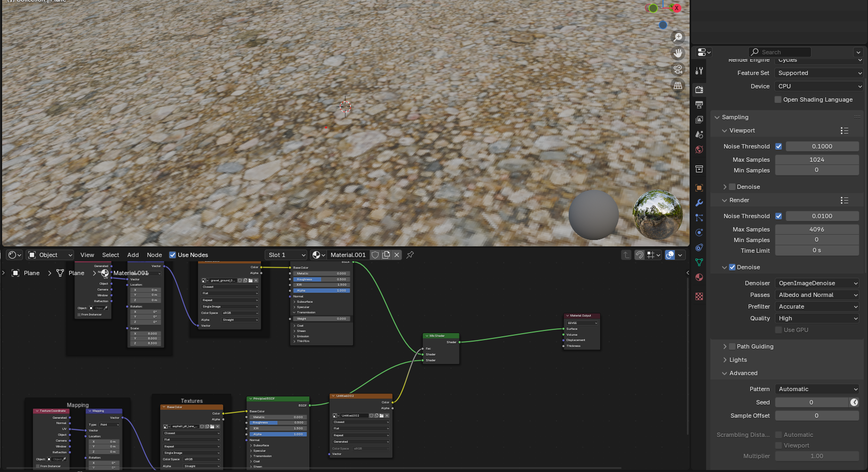Open Passes dropdown showing Albedo and Normal

point(817,295)
